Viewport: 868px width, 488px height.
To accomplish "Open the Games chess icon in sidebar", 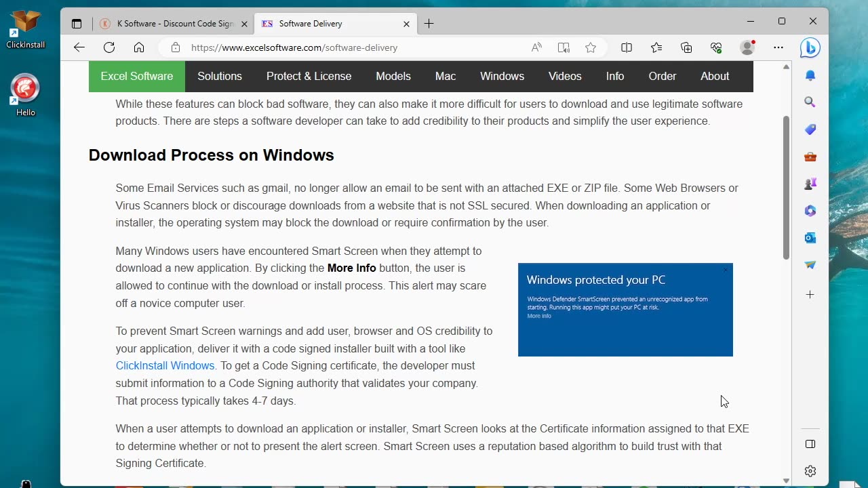I will (x=810, y=184).
